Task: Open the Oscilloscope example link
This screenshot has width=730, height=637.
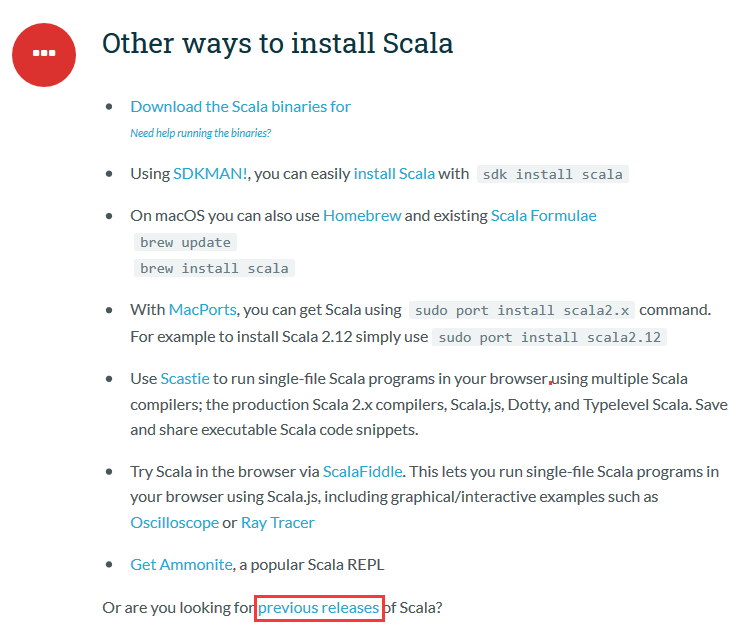Action: click(x=174, y=522)
